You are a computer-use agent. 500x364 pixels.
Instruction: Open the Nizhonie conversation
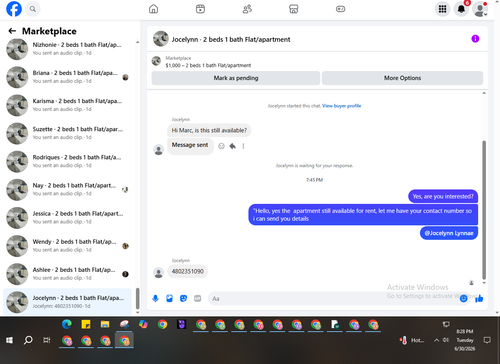click(x=67, y=49)
